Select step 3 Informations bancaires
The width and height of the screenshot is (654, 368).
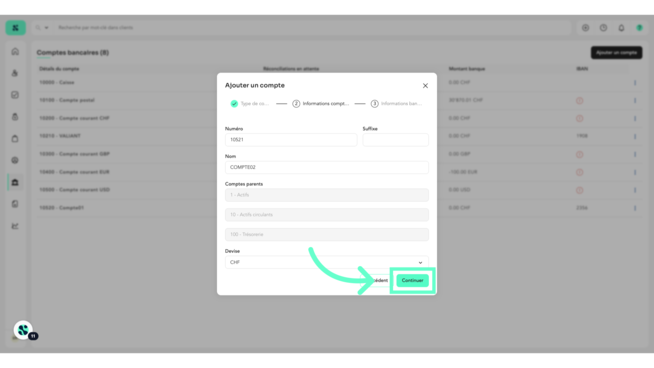(396, 103)
